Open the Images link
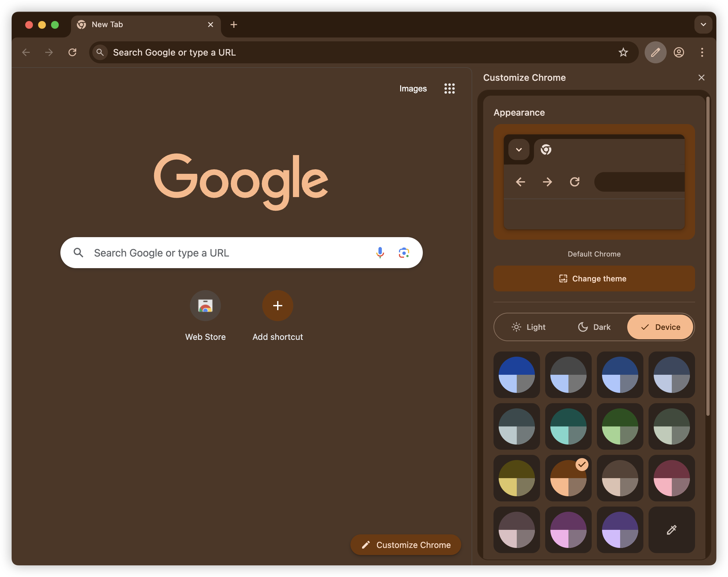The image size is (728, 577). [413, 89]
